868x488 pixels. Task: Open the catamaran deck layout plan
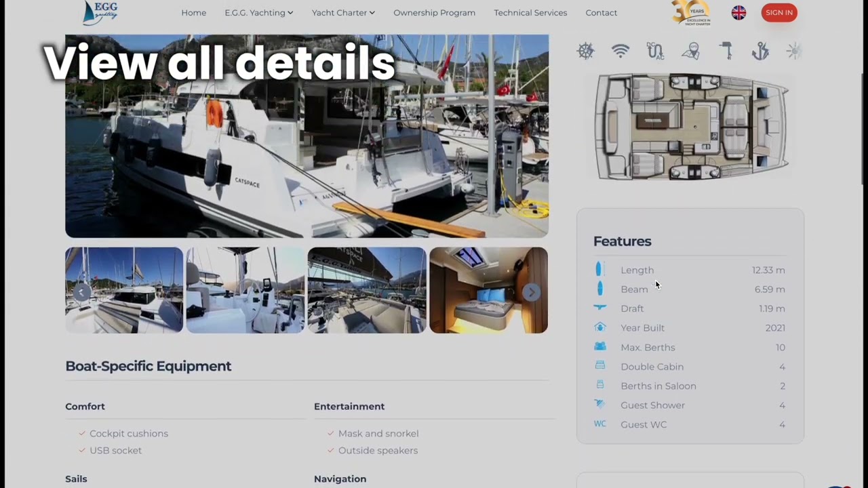click(x=692, y=127)
